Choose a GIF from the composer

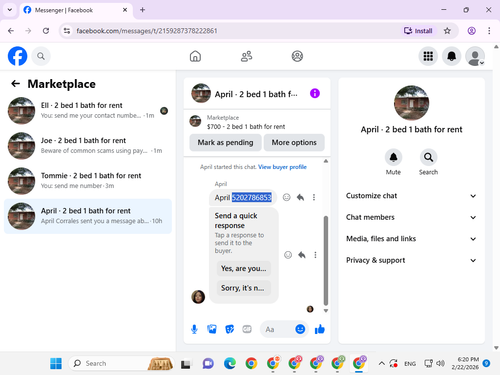pyautogui.click(x=247, y=329)
